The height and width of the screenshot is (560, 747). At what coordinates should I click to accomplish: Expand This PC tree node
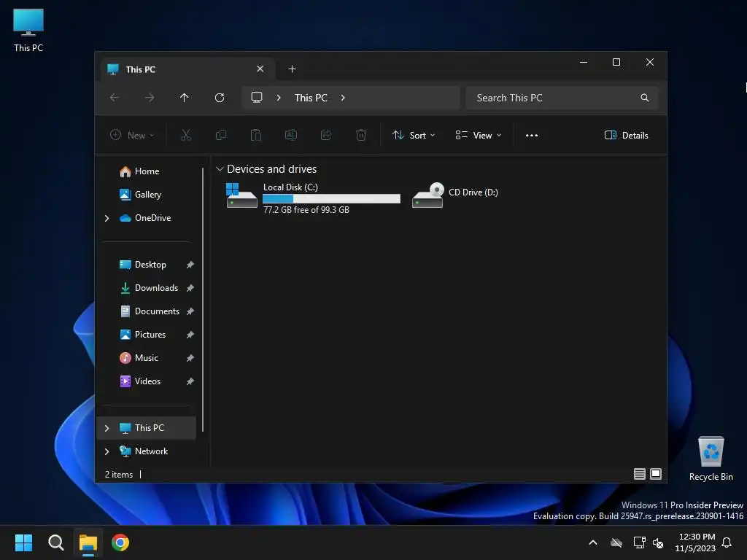pos(107,428)
